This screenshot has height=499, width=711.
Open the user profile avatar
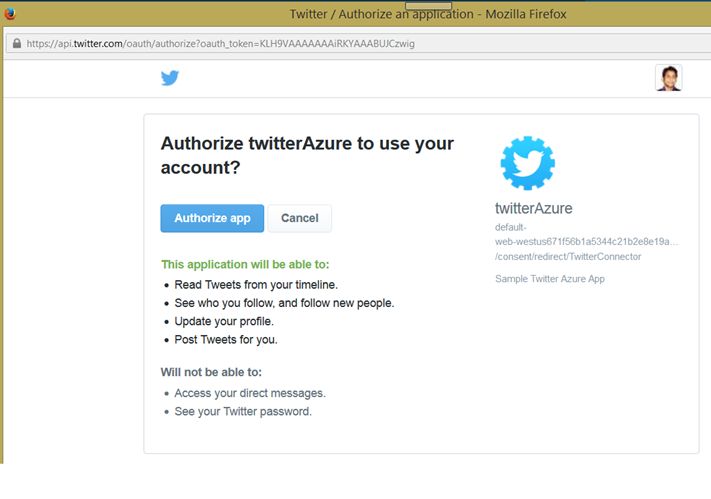668,78
